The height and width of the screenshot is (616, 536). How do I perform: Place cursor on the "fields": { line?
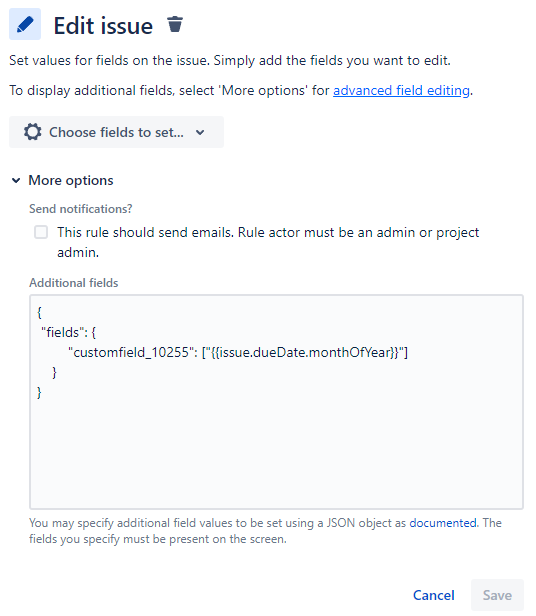point(68,332)
